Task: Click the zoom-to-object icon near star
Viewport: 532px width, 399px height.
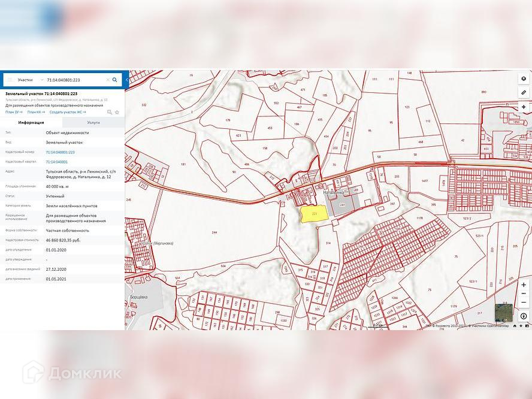Action: 110,112
